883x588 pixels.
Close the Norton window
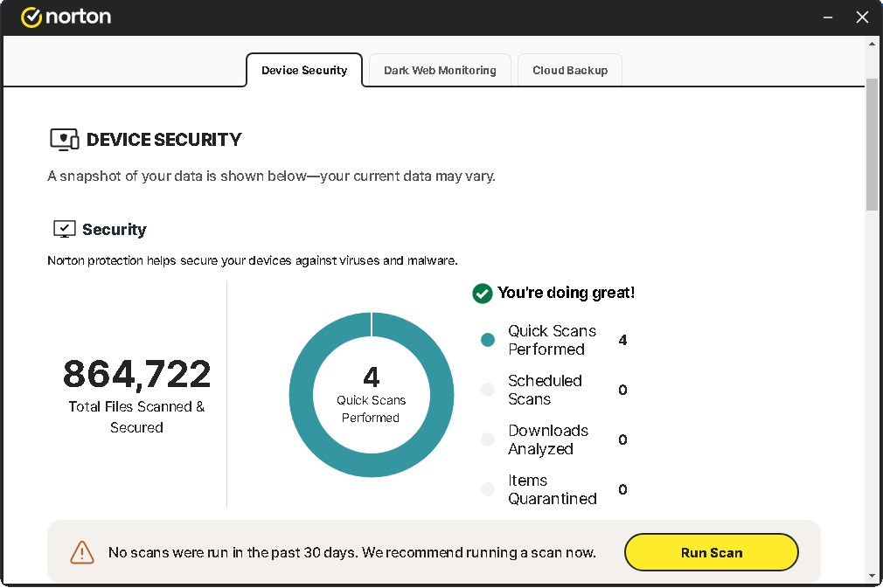pyautogui.click(x=863, y=17)
